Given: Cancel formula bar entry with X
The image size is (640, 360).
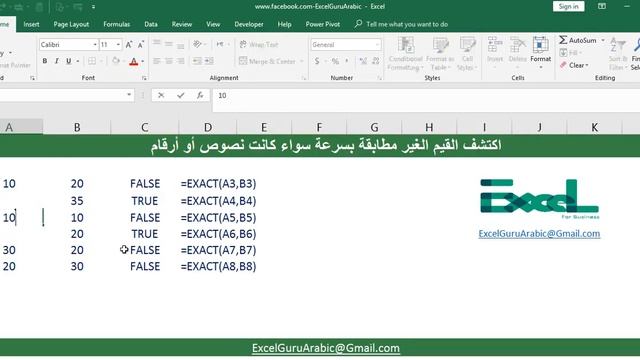Looking at the screenshot, I should click(161, 95).
